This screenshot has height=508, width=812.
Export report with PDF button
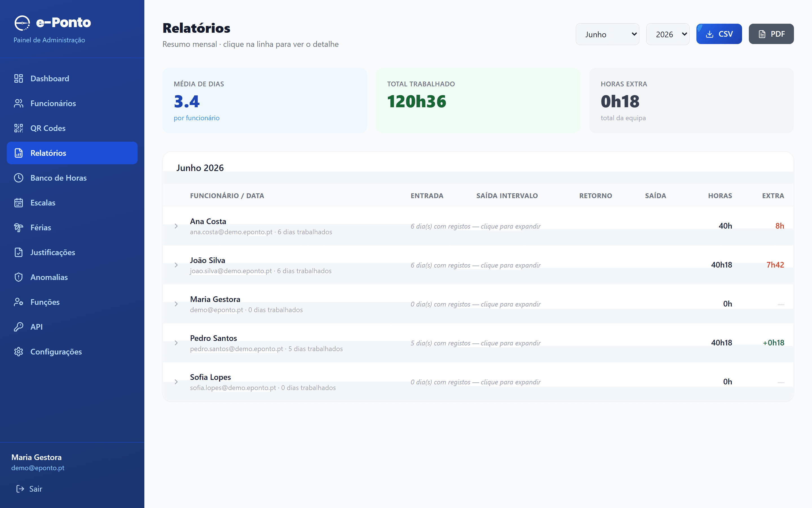771,34
